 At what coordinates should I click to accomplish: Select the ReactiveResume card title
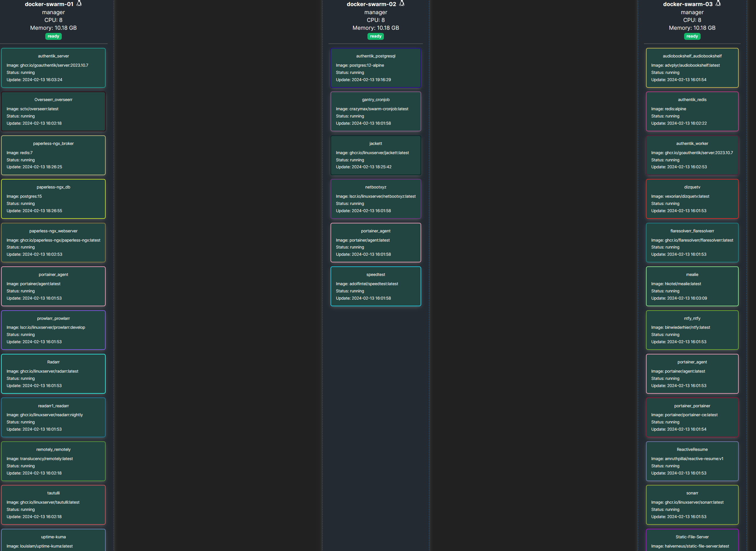point(692,449)
